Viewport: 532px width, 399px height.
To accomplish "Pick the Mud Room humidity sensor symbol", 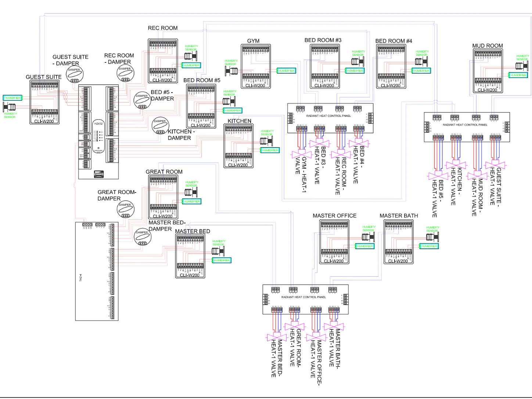I will tap(522, 66).
